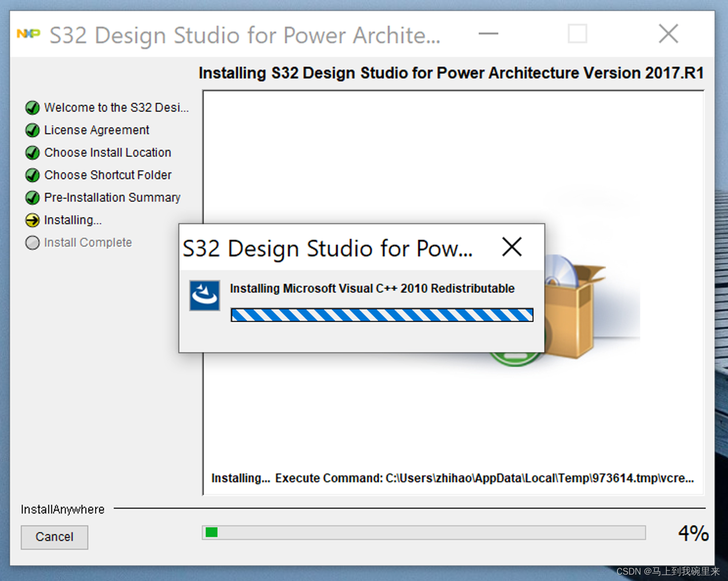Click the Cancel button
This screenshot has height=581, width=728.
54,537
